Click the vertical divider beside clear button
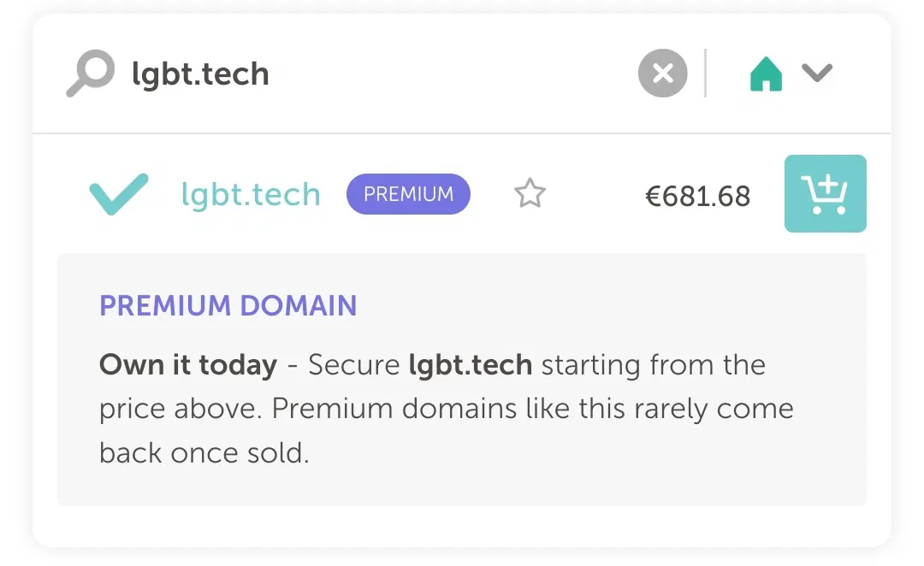 point(706,74)
